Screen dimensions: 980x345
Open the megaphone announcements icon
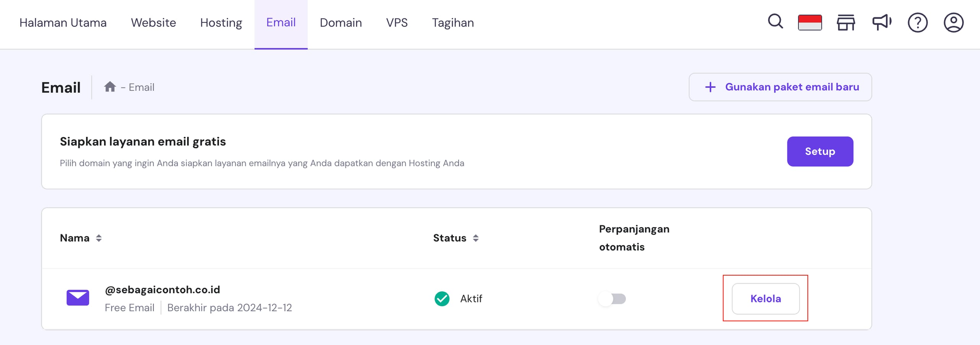pos(882,22)
